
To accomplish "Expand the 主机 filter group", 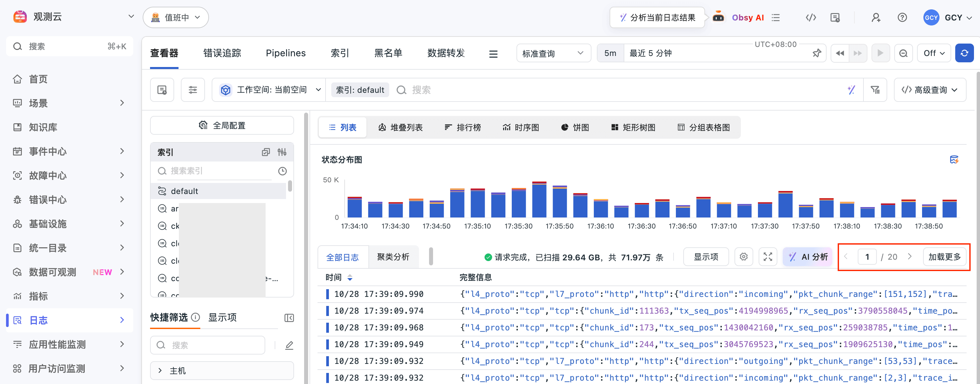I will (222, 370).
